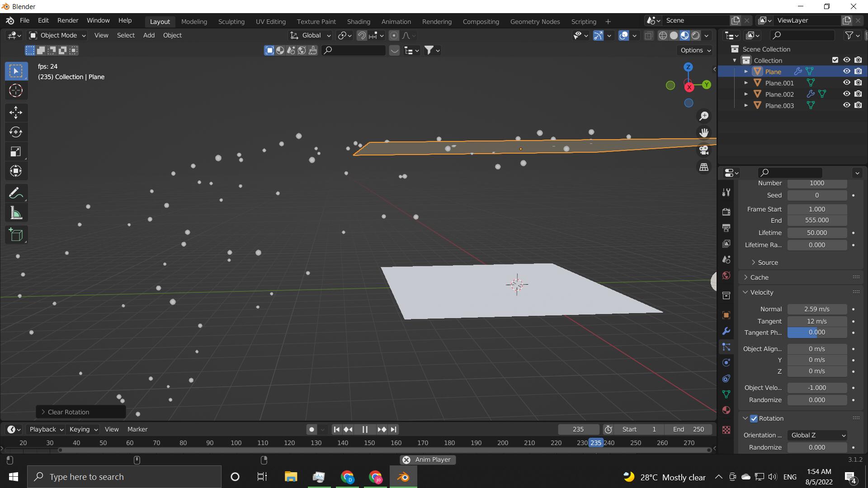The image size is (868, 488).
Task: Open Material properties tab icon
Action: click(x=726, y=410)
